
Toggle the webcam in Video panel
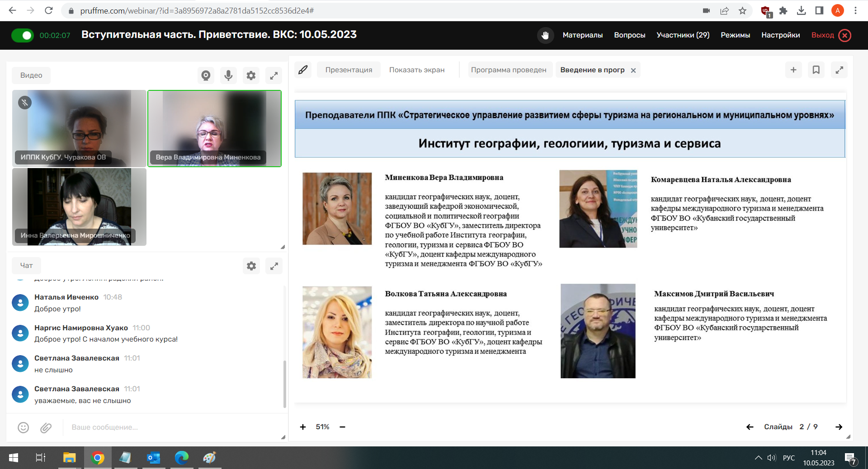(206, 75)
